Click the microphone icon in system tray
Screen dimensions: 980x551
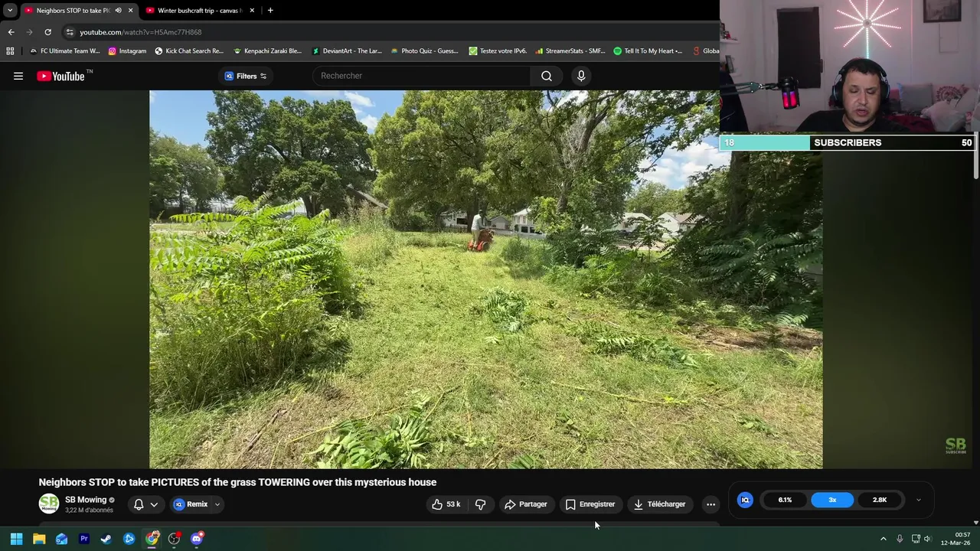click(x=900, y=539)
